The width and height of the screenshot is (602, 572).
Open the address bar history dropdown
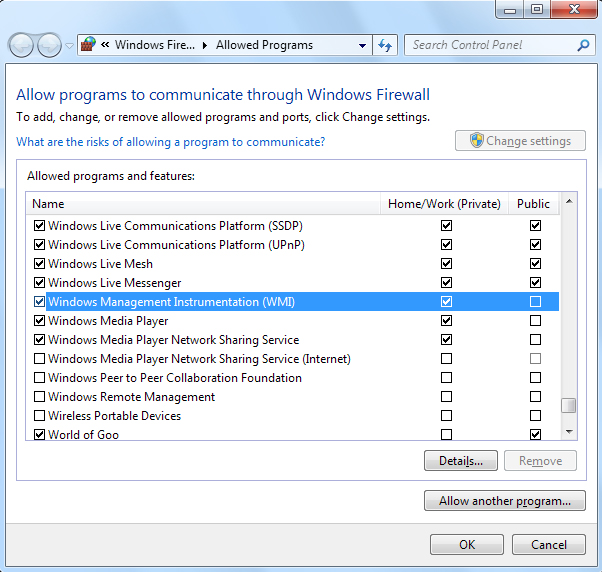tap(362, 45)
